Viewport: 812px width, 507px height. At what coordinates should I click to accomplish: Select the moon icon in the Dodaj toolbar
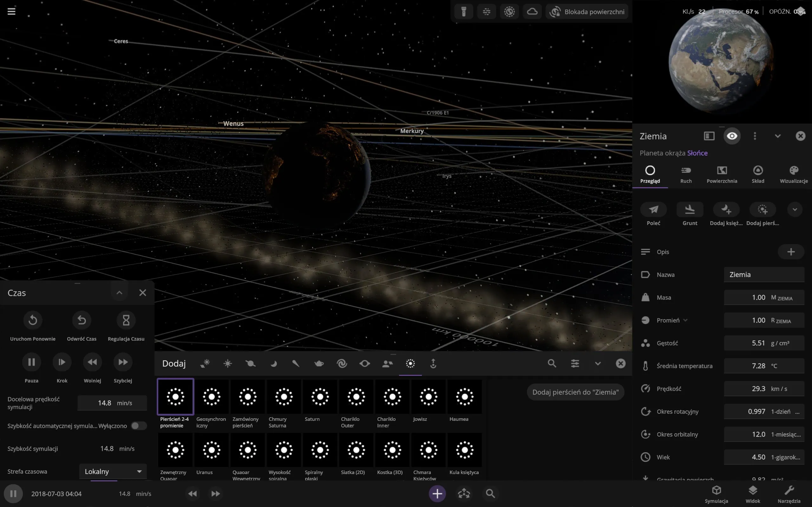pyautogui.click(x=274, y=363)
